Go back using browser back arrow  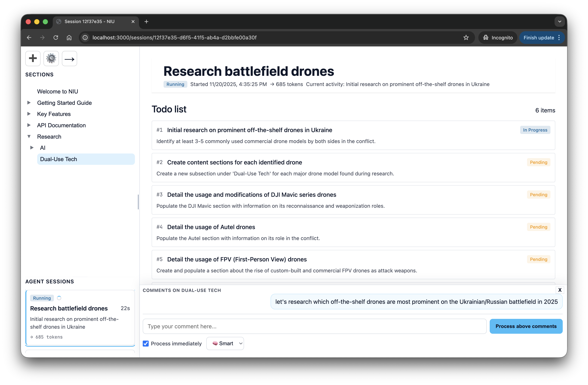point(29,38)
